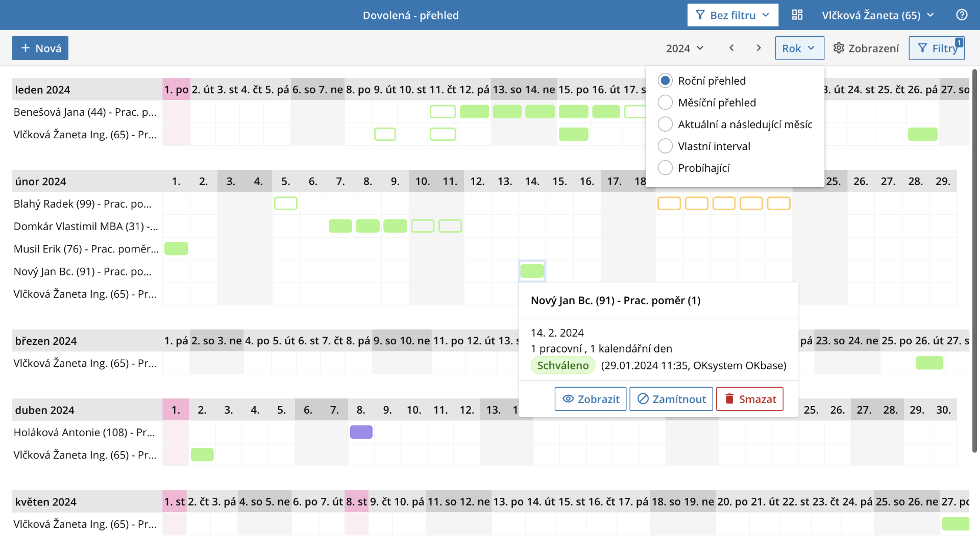Click Benešová Jana filled block on January 12

pyautogui.click(x=474, y=112)
